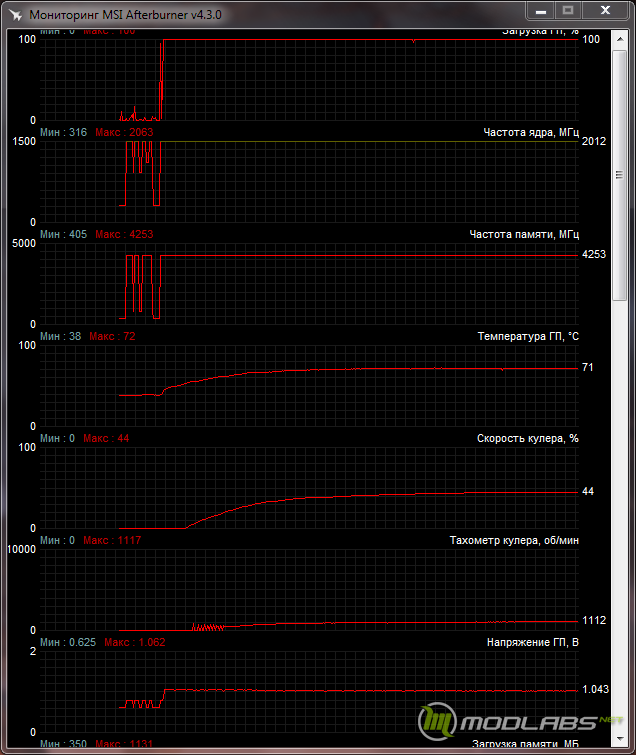Image resolution: width=636 pixels, height=755 pixels.
Task: Click the tachometer 'Макс : 1117' value
Action: click(x=112, y=541)
